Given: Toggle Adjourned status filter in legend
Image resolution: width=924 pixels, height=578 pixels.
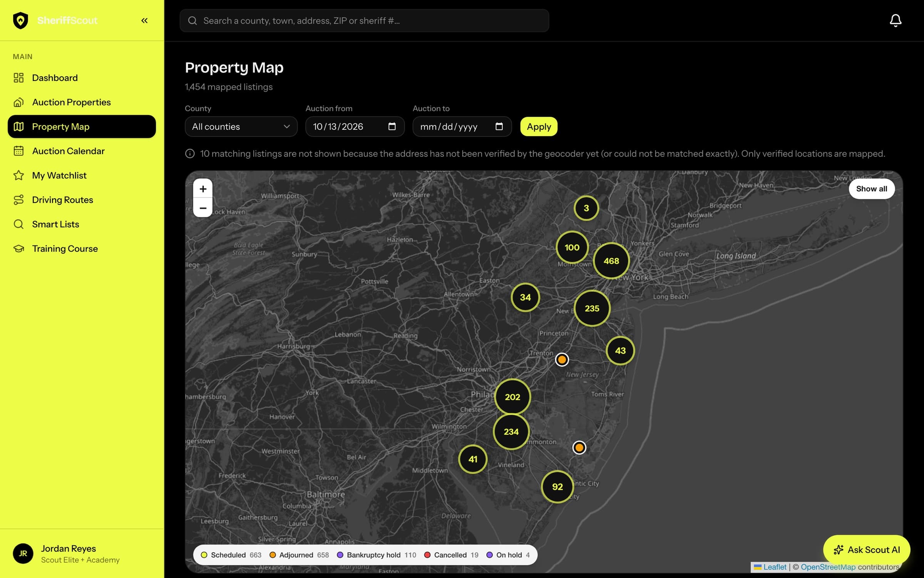Looking at the screenshot, I should pos(299,555).
